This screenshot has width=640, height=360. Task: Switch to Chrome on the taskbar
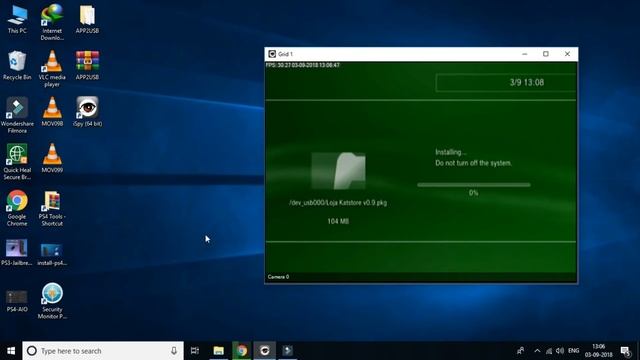tap(242, 351)
